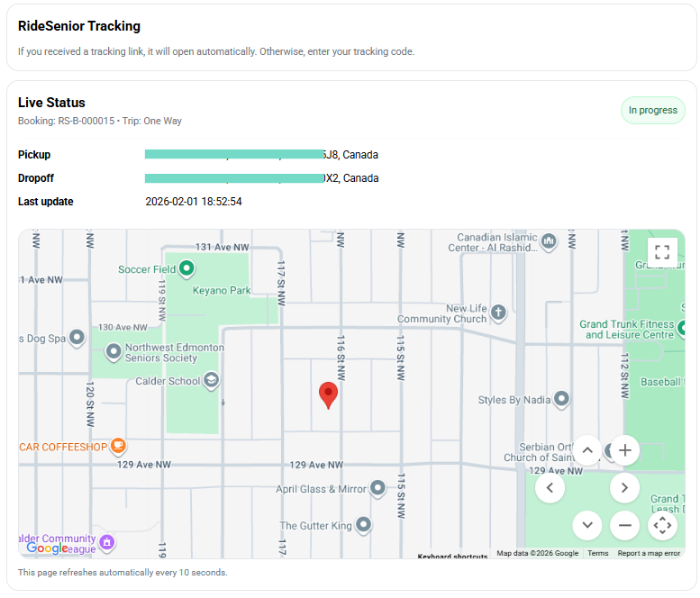Open Styles By Nadia marker
700x598 pixels.
[x=561, y=398]
